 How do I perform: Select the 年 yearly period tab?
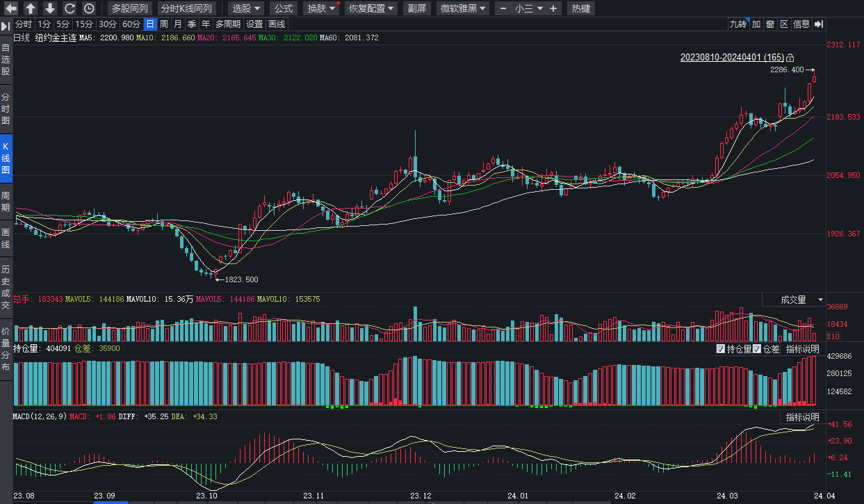[x=206, y=24]
